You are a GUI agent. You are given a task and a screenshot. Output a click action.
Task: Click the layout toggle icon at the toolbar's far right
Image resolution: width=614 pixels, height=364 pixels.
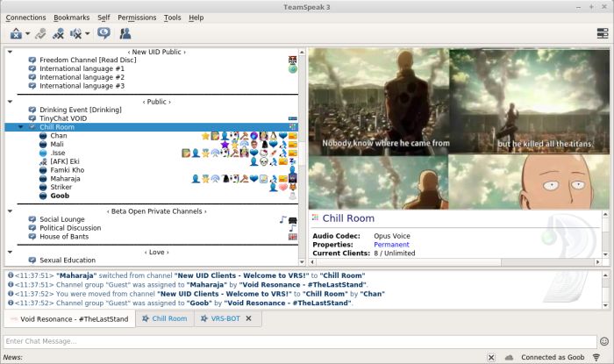tap(603, 33)
